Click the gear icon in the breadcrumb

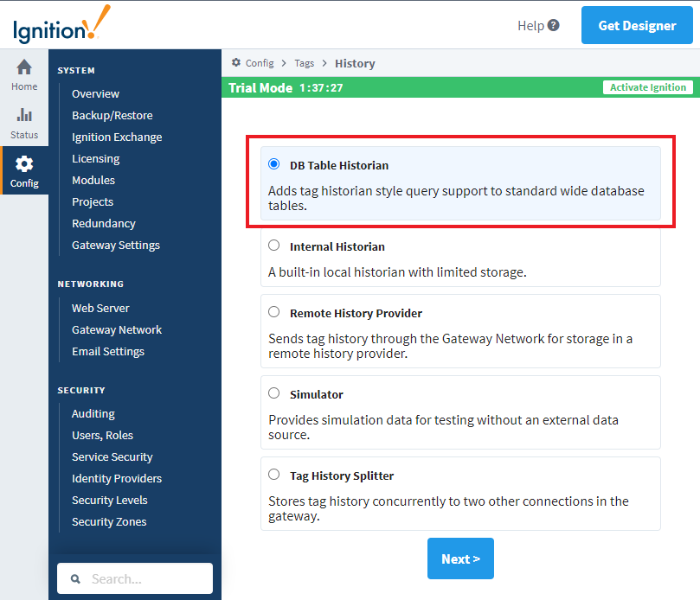[x=236, y=62]
